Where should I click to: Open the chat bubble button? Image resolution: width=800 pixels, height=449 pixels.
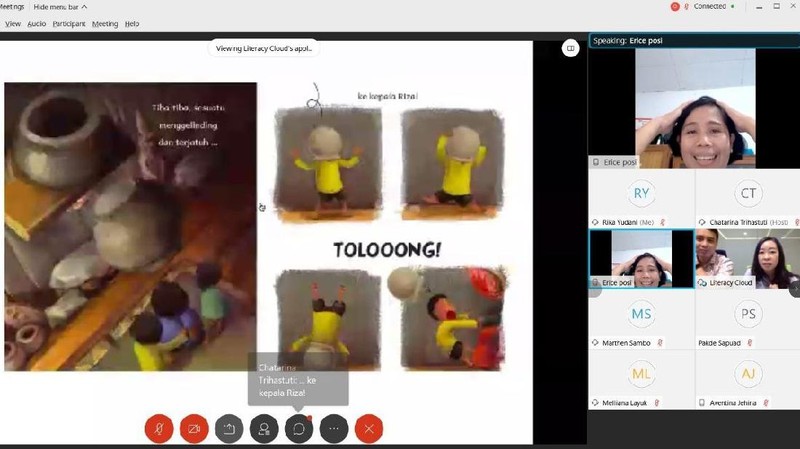pyautogui.click(x=299, y=429)
